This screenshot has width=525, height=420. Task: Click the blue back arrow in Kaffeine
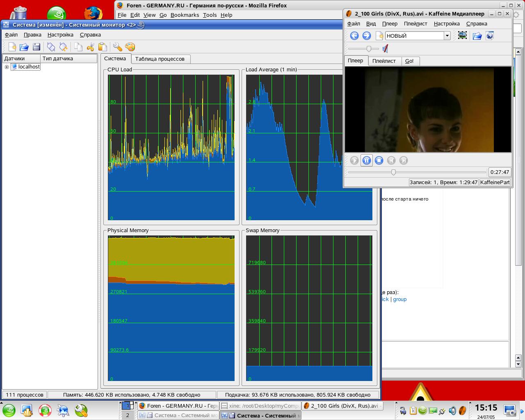[x=354, y=36]
